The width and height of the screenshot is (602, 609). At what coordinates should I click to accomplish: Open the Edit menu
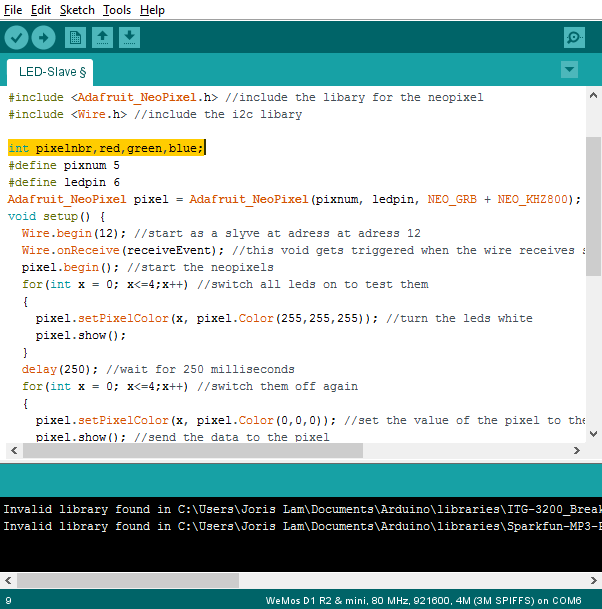pyautogui.click(x=41, y=10)
